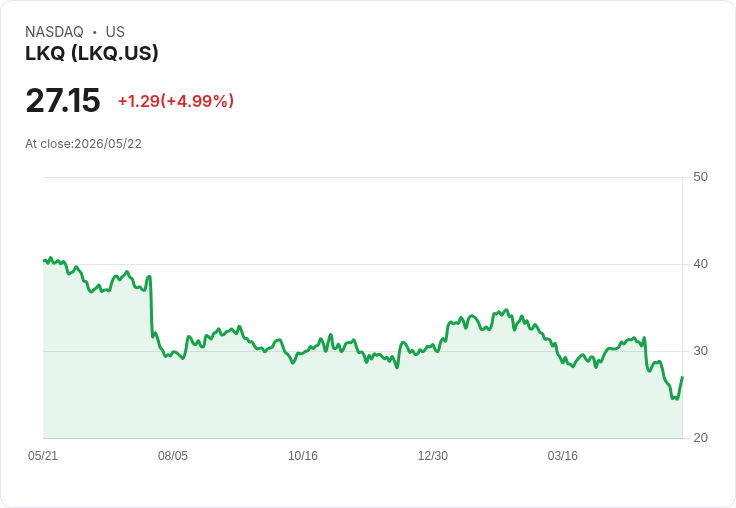This screenshot has width=736, height=508.
Task: Click the lowest dip near the chart's end
Action: click(x=675, y=399)
